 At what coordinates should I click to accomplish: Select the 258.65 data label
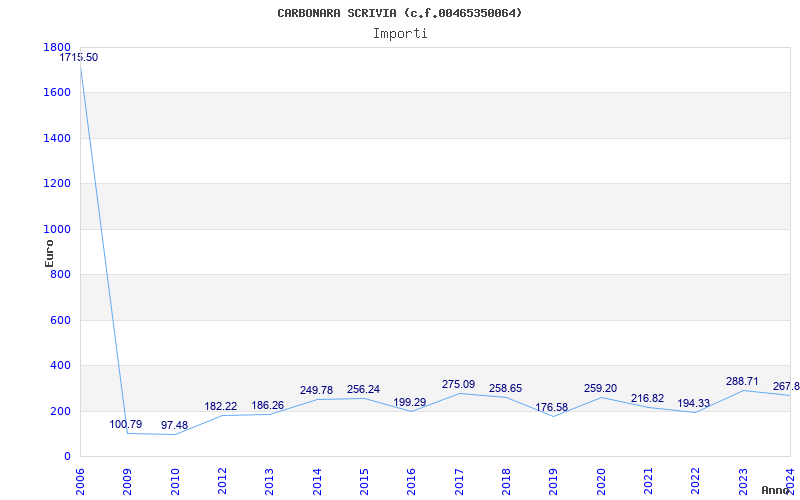506,389
